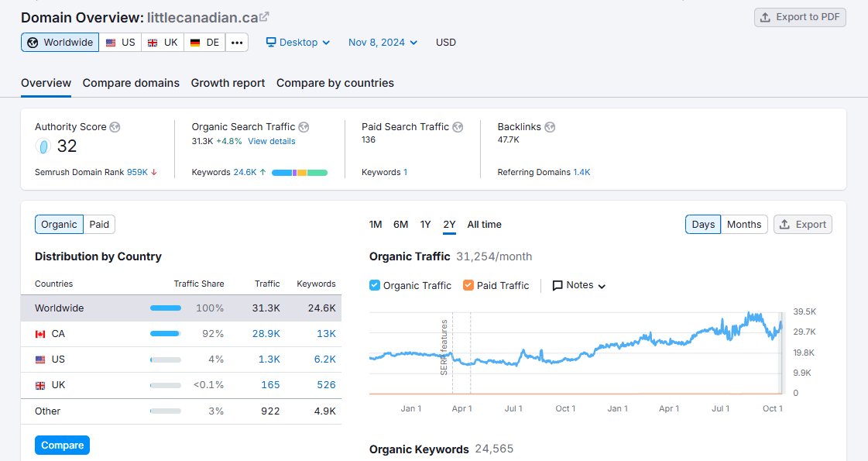The height and width of the screenshot is (461, 868).
Task: Click the Backlinks info icon
Action: click(x=550, y=127)
